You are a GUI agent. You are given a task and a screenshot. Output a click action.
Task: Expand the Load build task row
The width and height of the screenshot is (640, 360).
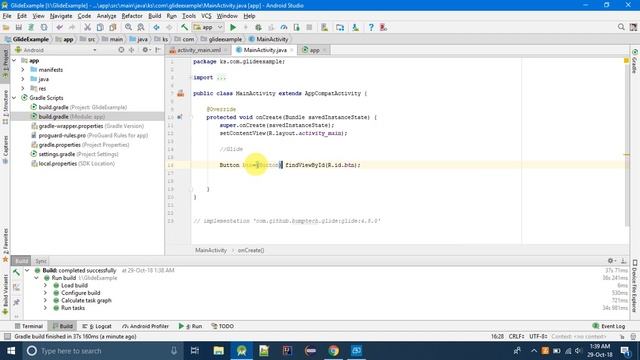pos(45,285)
